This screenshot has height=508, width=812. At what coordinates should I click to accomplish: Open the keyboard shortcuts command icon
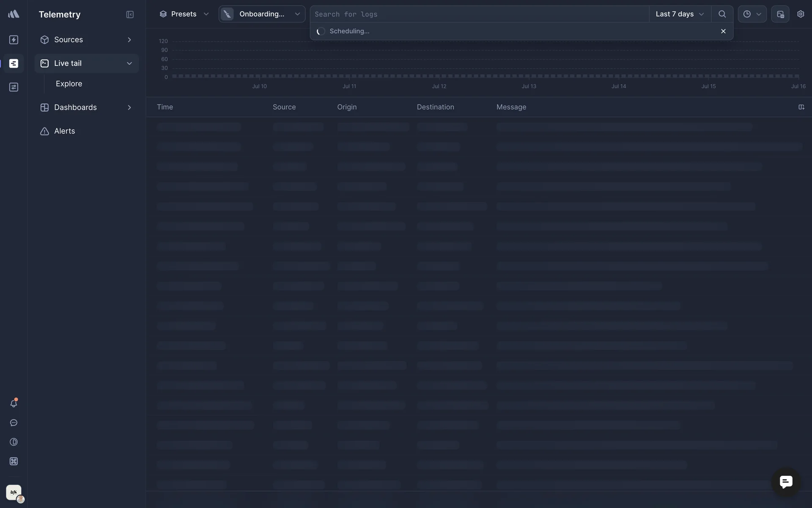(14, 461)
